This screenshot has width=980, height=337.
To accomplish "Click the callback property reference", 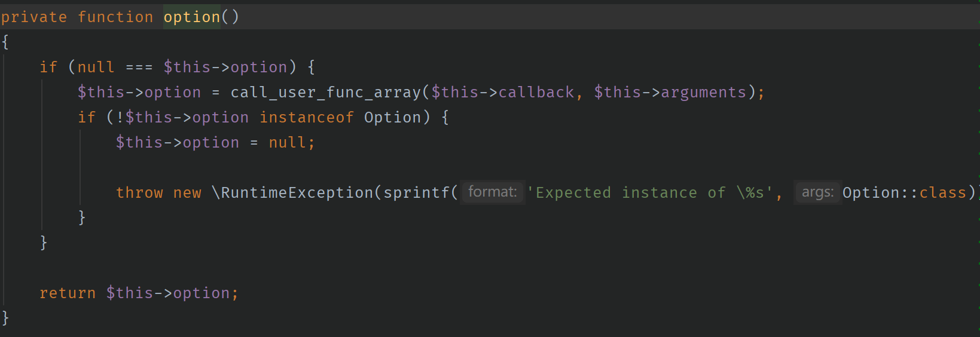I will click(536, 92).
